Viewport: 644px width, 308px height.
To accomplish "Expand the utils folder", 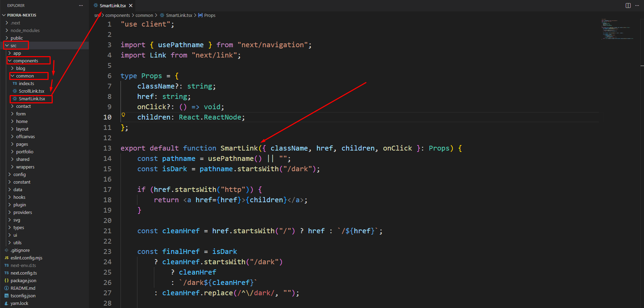I will [x=10, y=243].
